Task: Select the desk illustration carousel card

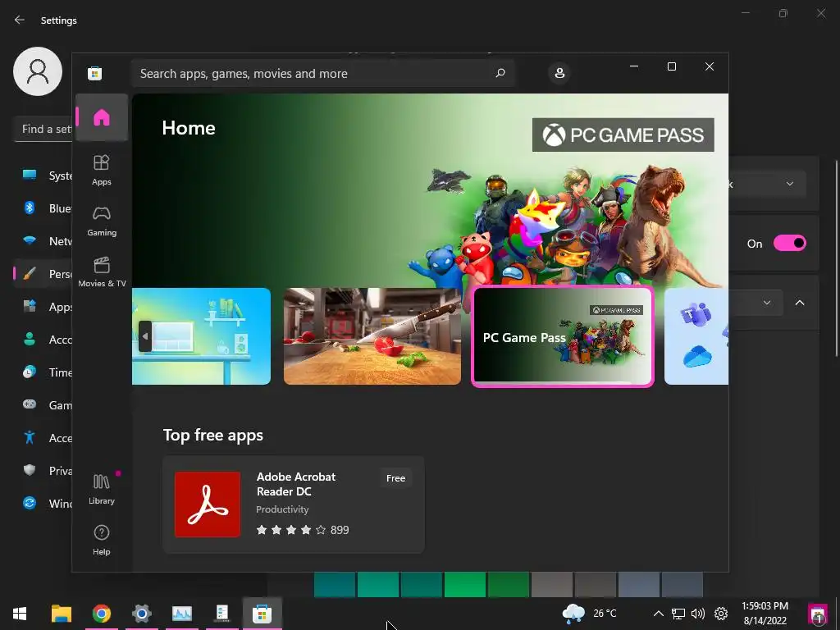Action: 202,336
